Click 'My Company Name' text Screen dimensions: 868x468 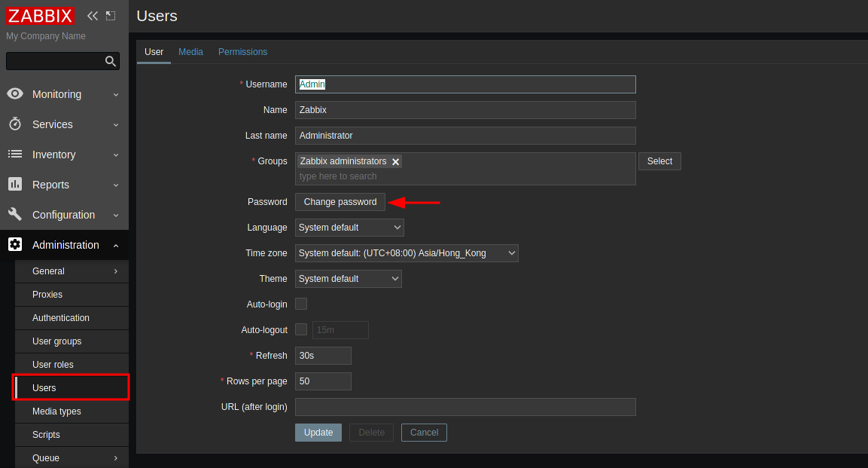coord(46,36)
